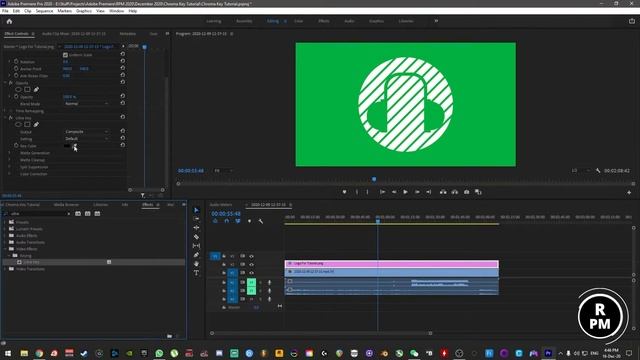Open Quick Export at top right
Viewport: 640px width, 360px height.
point(632,21)
